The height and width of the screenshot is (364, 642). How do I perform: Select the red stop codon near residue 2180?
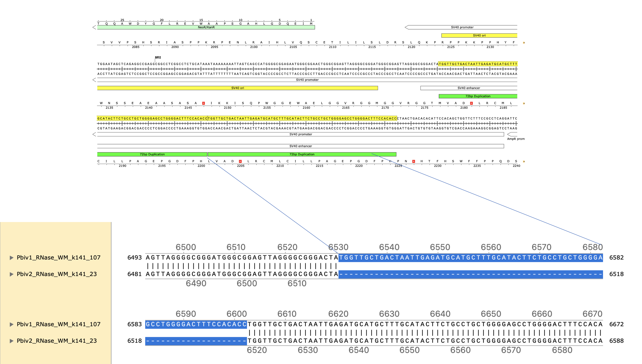pyautogui.click(x=471, y=103)
